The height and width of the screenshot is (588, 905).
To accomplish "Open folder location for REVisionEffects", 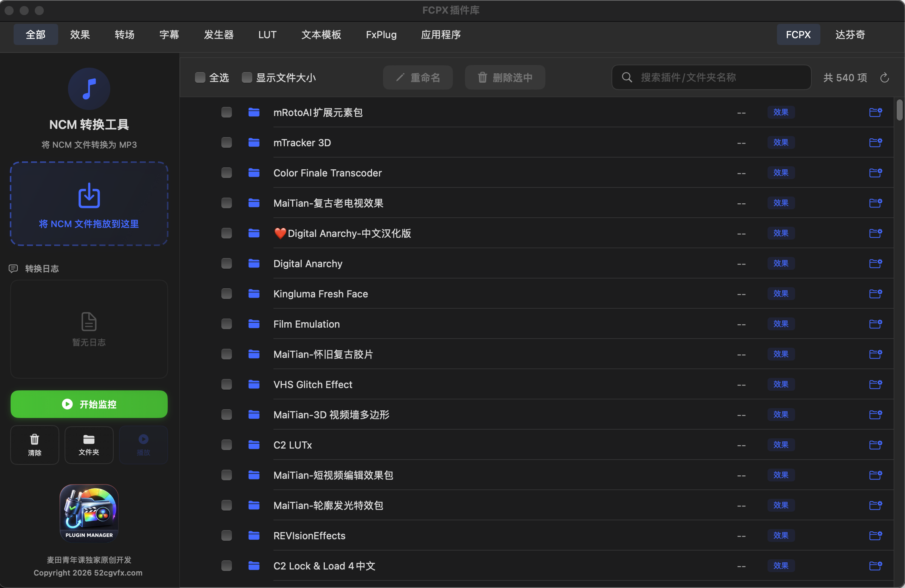I will click(x=875, y=535).
